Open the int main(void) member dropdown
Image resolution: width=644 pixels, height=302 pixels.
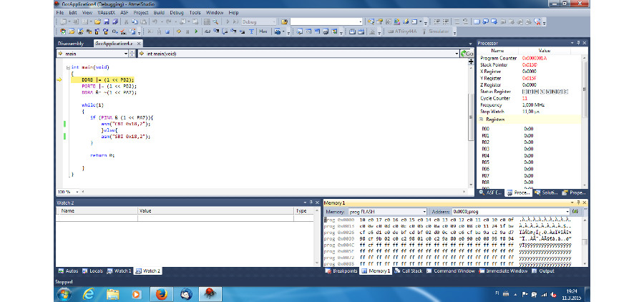[x=457, y=54]
